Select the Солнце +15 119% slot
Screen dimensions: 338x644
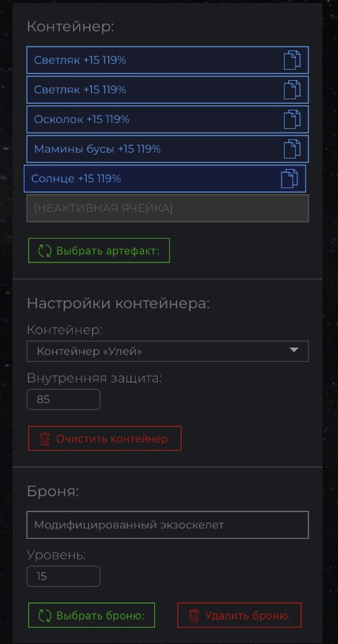[165, 179]
